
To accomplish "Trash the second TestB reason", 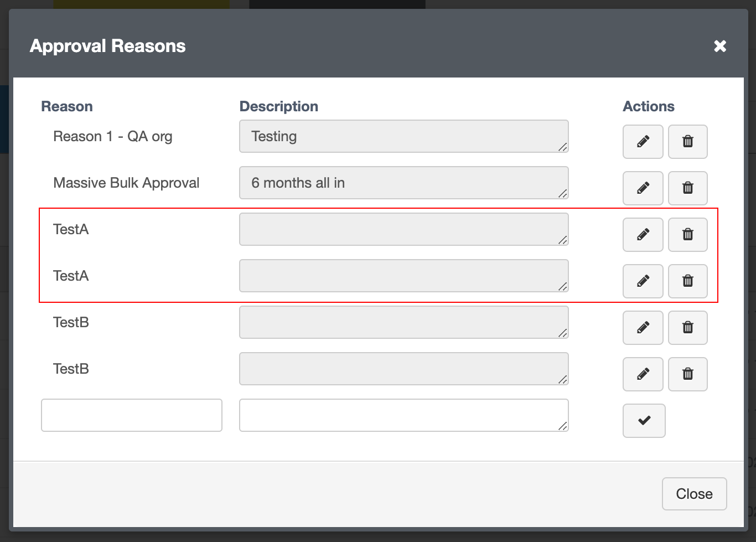I will click(x=687, y=374).
